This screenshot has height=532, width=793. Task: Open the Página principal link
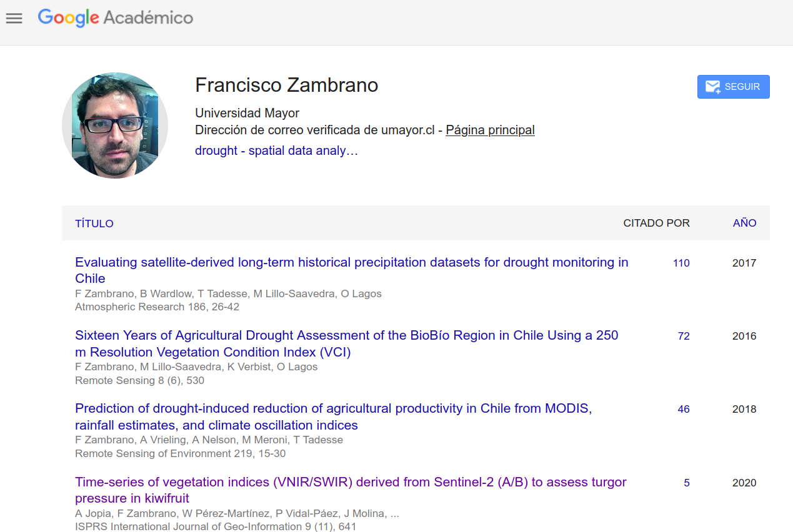[490, 130]
